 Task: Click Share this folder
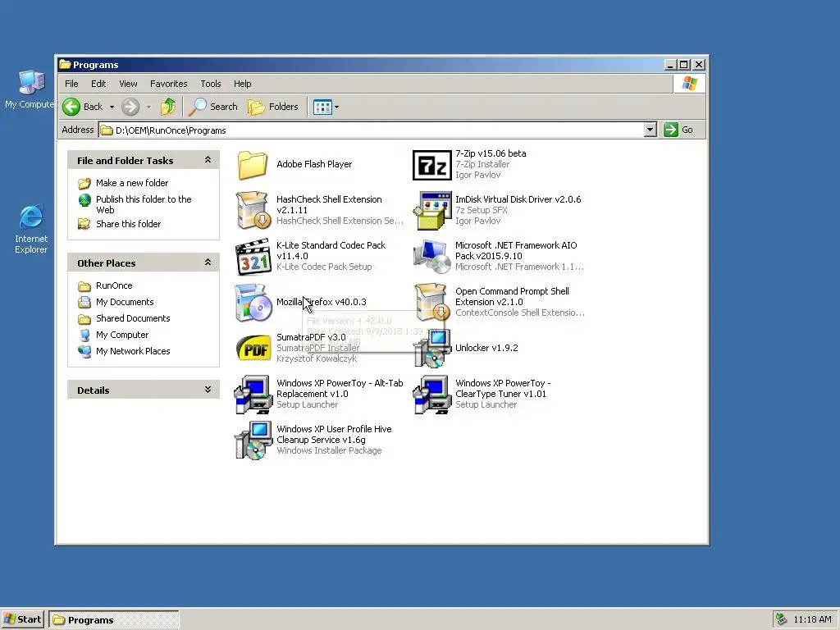[x=128, y=224]
